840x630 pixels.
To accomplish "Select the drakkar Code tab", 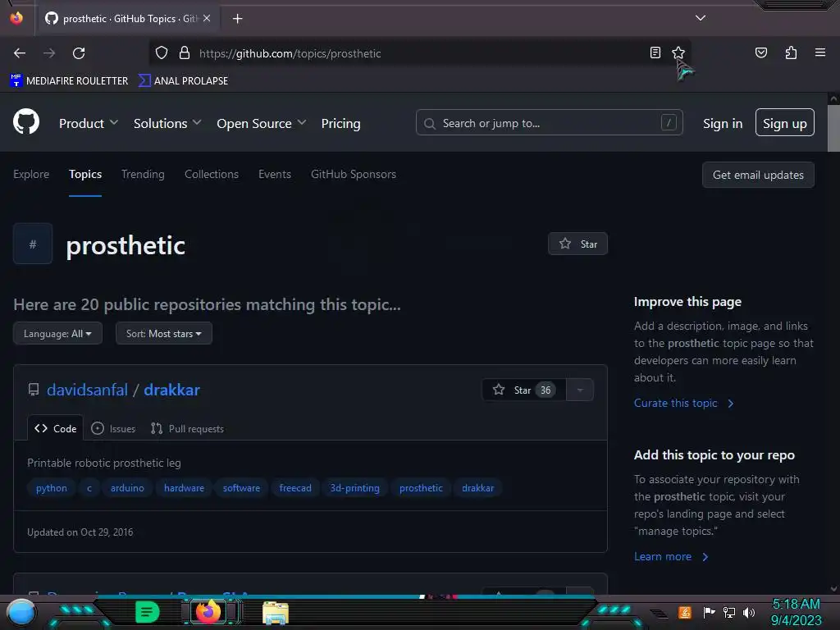I will (x=56, y=428).
